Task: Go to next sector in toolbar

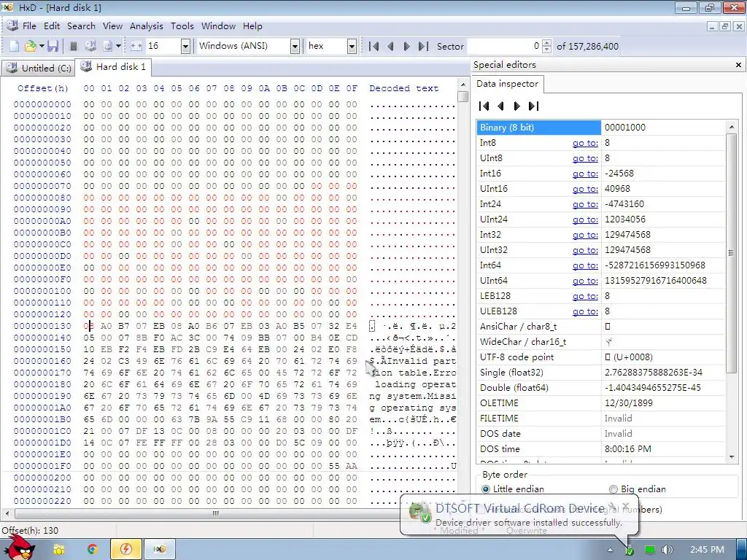Action: [x=406, y=46]
